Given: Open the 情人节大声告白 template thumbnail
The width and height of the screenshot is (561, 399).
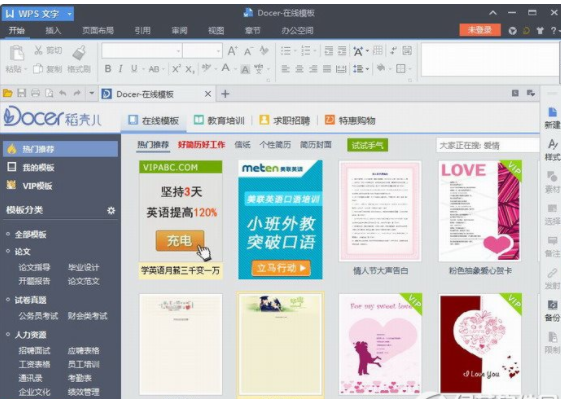Looking at the screenshot, I should point(380,211).
